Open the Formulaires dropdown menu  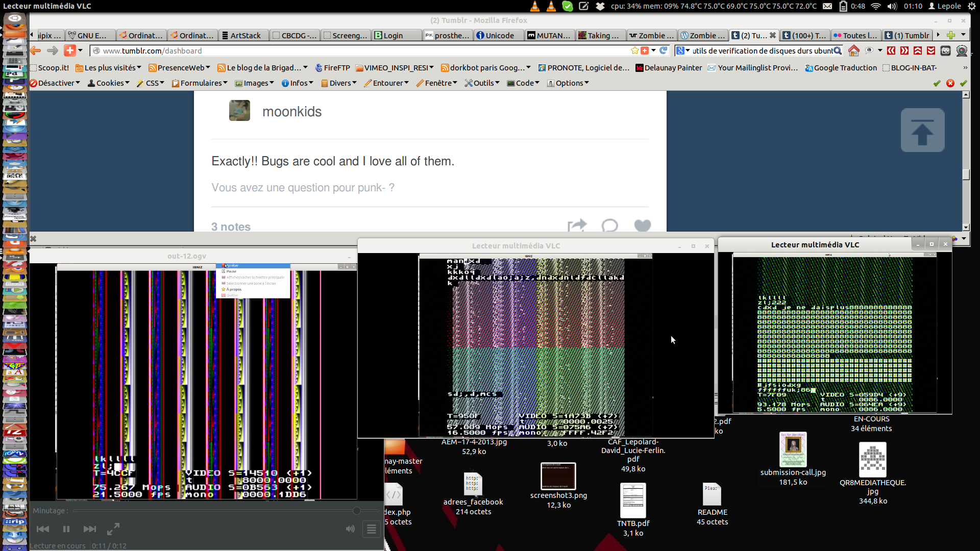click(200, 83)
